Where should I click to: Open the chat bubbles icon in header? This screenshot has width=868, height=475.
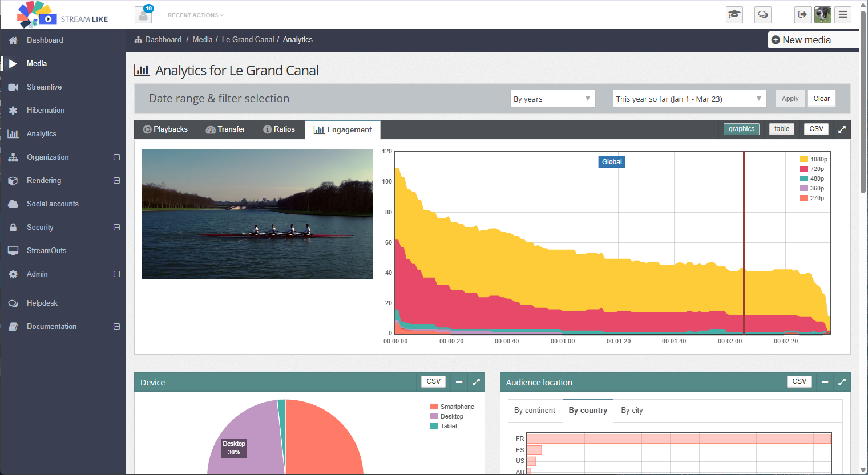tap(763, 15)
